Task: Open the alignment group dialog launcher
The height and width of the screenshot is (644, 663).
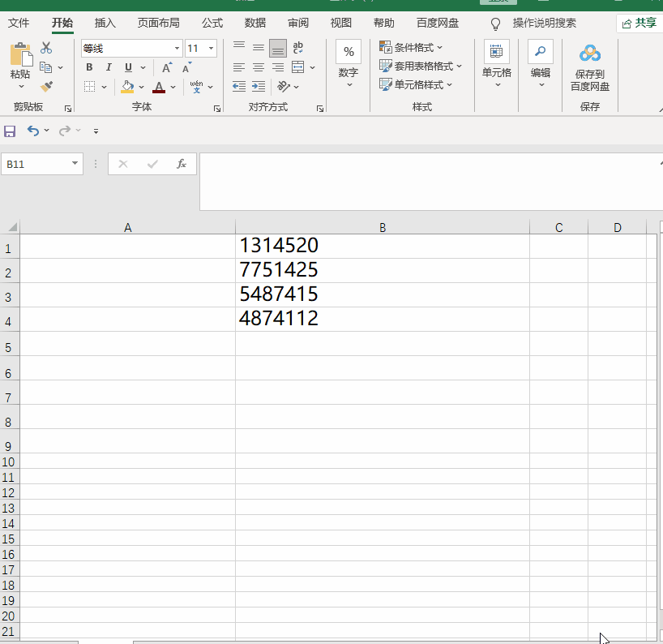Action: pos(320,109)
